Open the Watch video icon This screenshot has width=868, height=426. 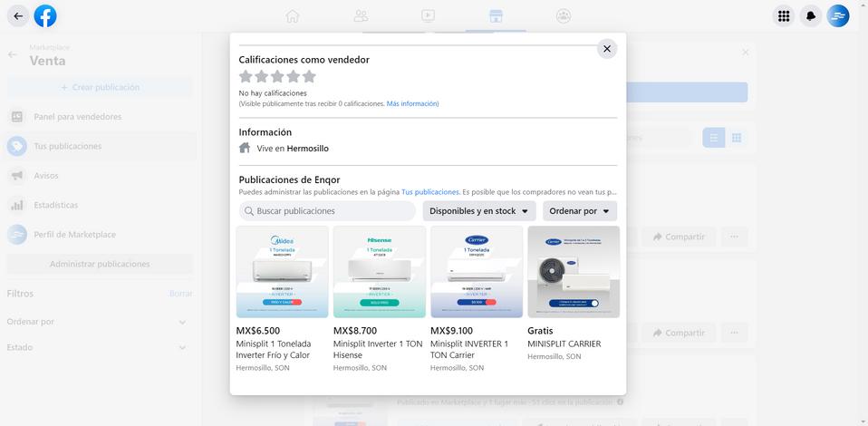click(428, 16)
